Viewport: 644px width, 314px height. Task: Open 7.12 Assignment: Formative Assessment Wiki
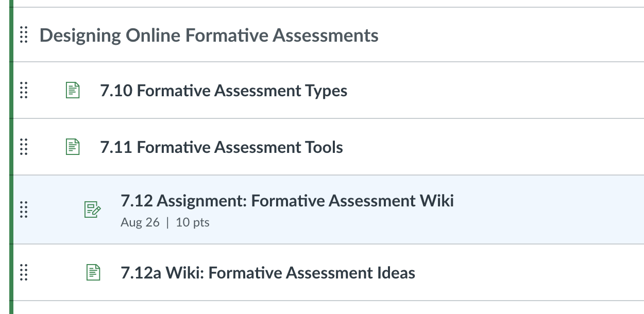pos(287,200)
